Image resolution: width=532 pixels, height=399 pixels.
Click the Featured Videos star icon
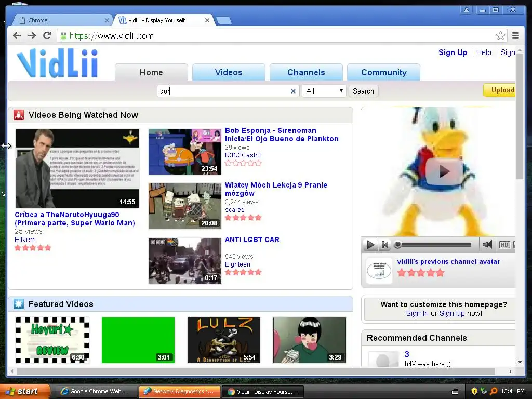[19, 304]
